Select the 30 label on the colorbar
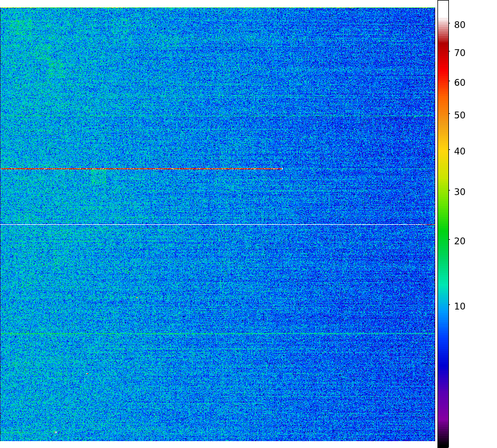The width and height of the screenshot is (497, 448). [459, 192]
